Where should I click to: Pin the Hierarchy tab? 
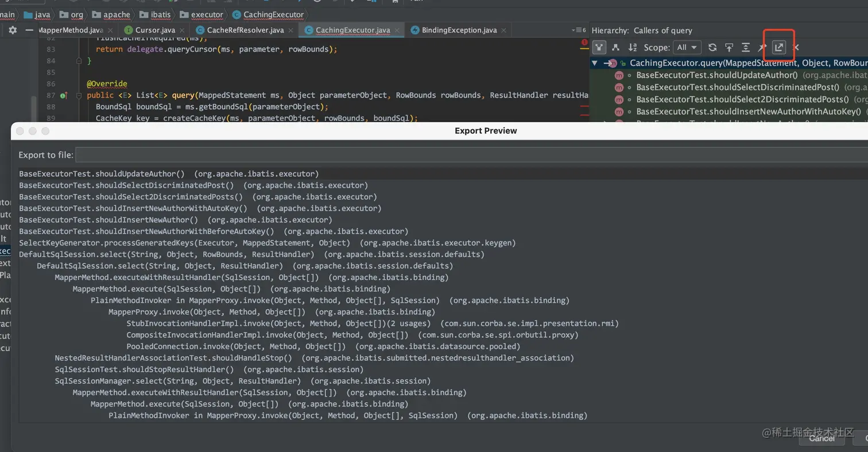[x=762, y=48]
